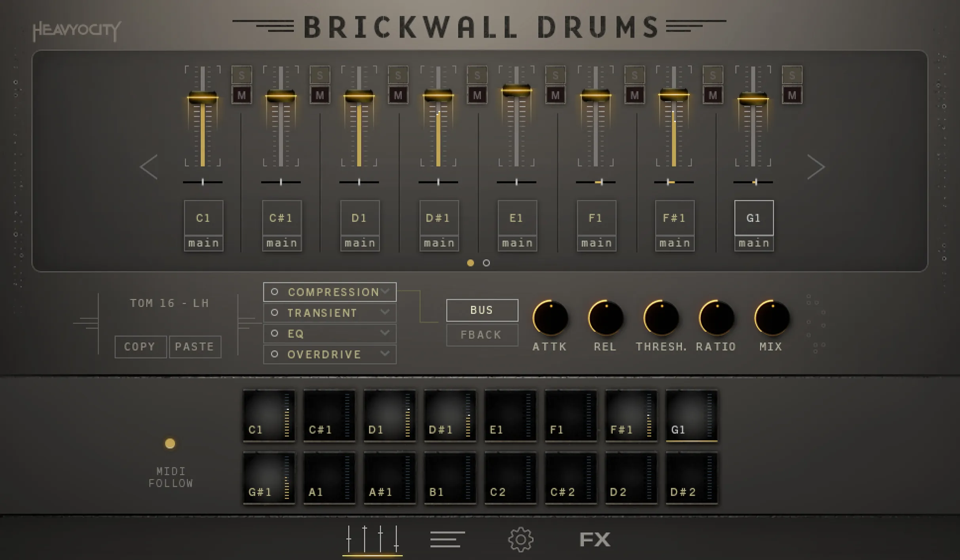960x560 pixels.
Task: Click the THRESH. knob
Action: click(x=661, y=318)
